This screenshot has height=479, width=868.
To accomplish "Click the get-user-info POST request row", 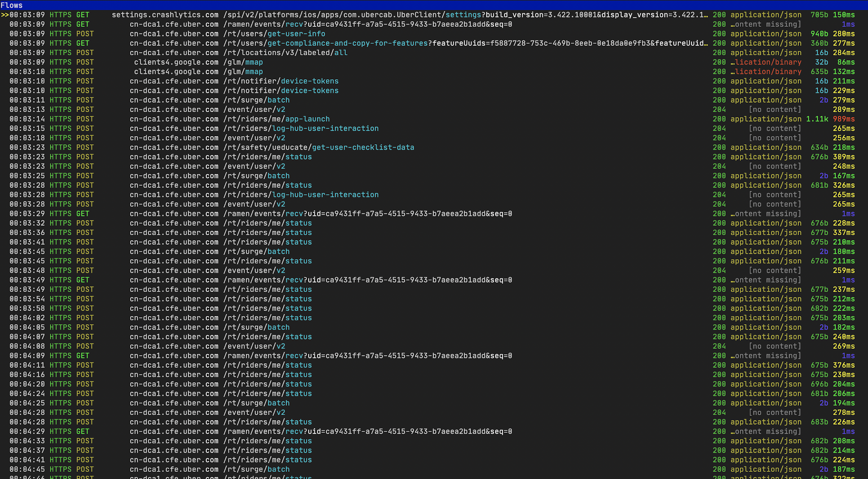I will tap(296, 34).
